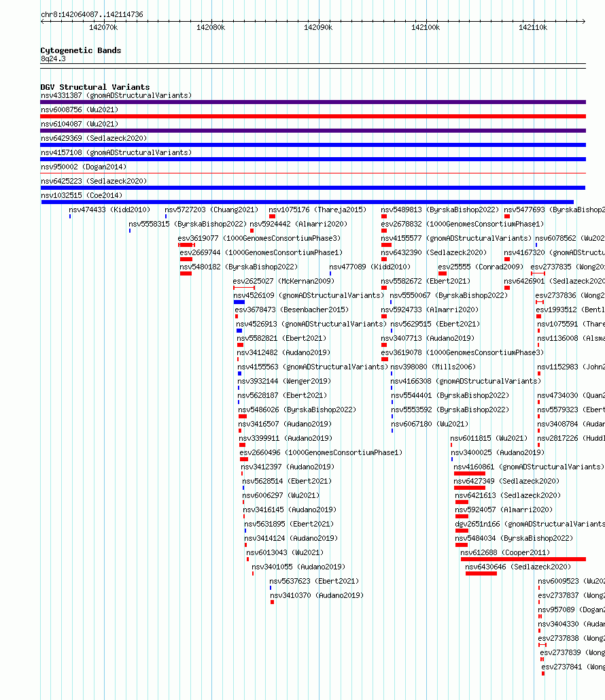Screen dimensions: 605x700
Task: Open nsv5486026 (ByrskaBishop2022) label
Action: coord(297,410)
